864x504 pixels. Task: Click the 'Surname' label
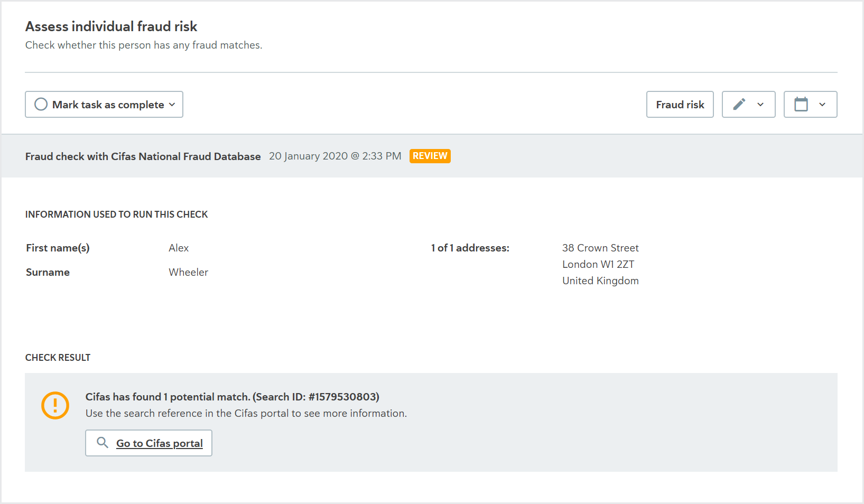point(48,272)
